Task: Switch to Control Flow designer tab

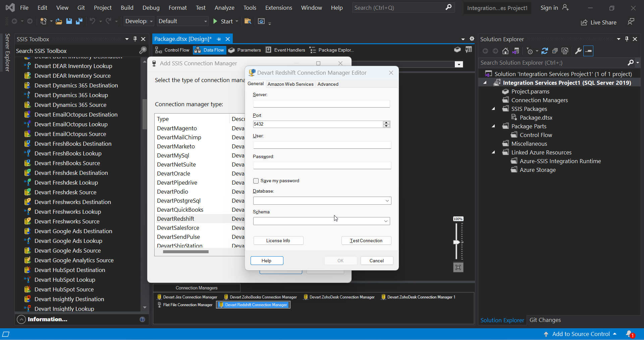Action: (172, 50)
